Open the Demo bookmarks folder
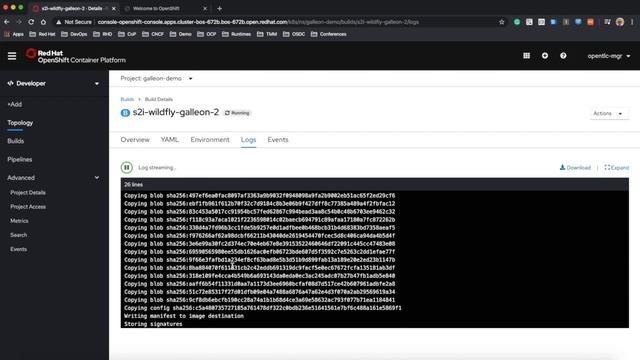Image resolution: width=640 pixels, height=360 pixels. coord(180,34)
